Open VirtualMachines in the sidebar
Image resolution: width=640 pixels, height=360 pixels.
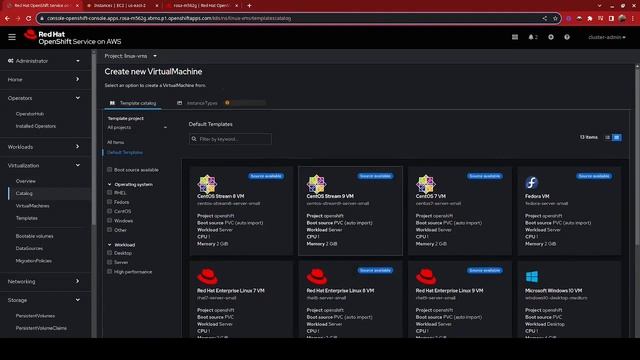[x=33, y=206]
